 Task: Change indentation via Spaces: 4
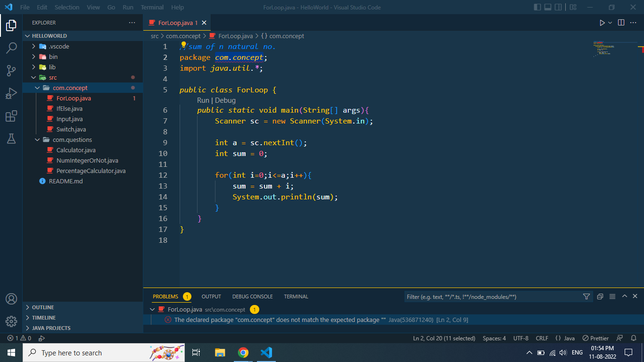point(495,338)
